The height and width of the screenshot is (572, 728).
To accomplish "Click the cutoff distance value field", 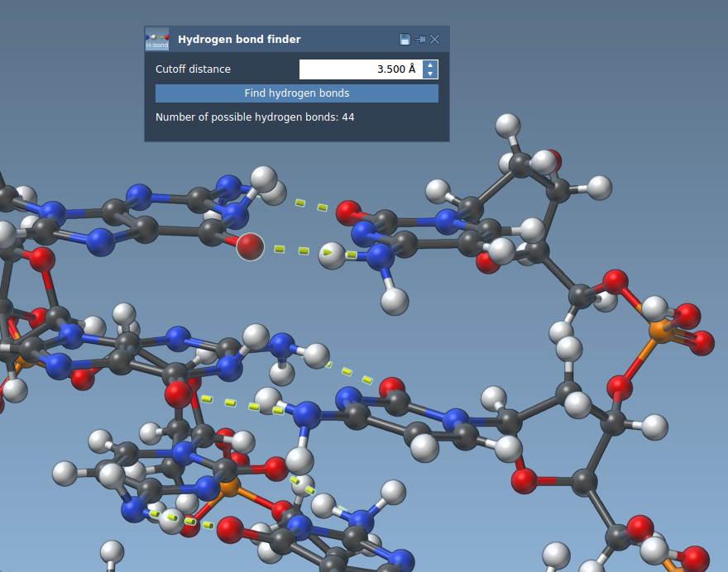I will [360, 69].
